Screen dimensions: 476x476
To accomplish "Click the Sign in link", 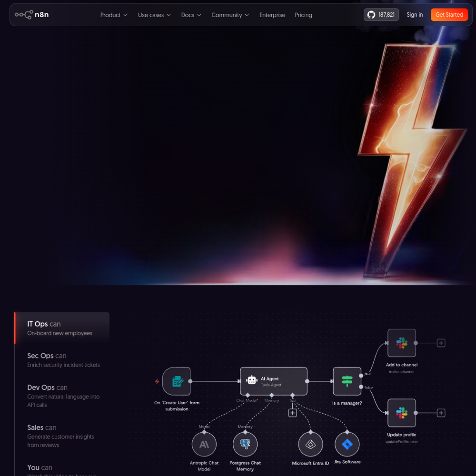I will (x=415, y=15).
